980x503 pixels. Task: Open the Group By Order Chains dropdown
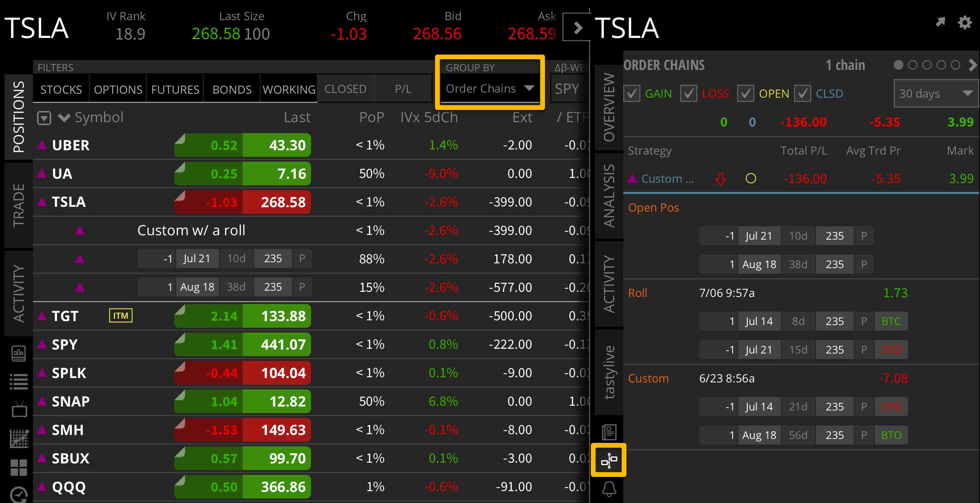tap(490, 89)
